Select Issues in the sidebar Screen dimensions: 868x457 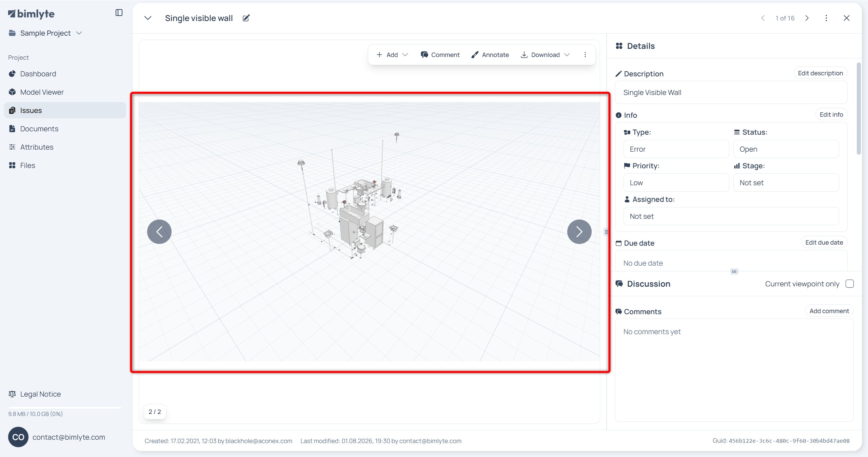tap(65, 111)
